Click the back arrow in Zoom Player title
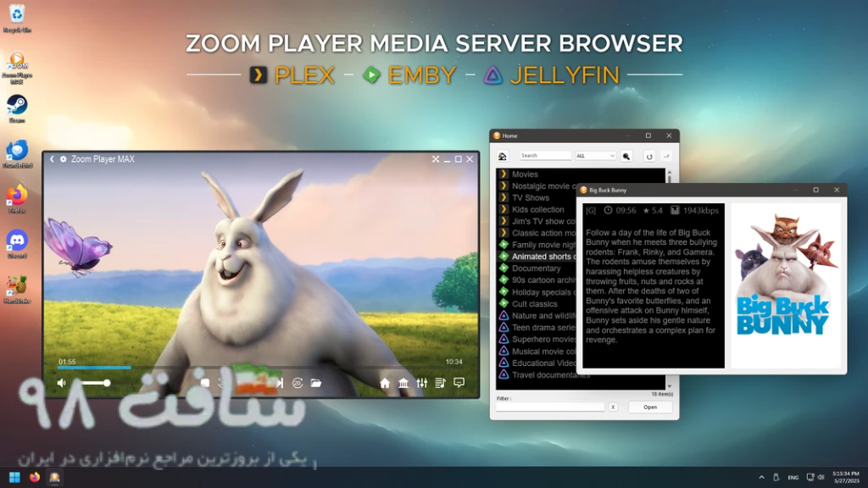The image size is (868, 488). [52, 158]
